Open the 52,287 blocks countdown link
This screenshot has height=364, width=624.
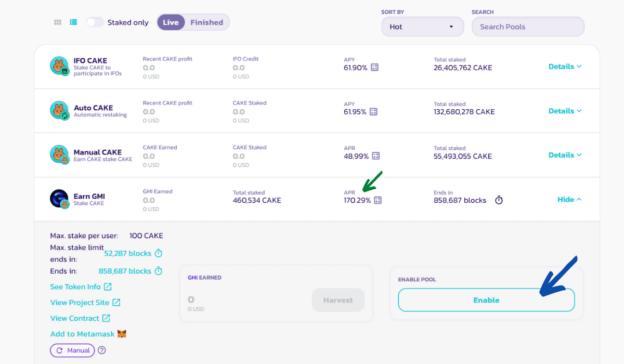pos(128,253)
